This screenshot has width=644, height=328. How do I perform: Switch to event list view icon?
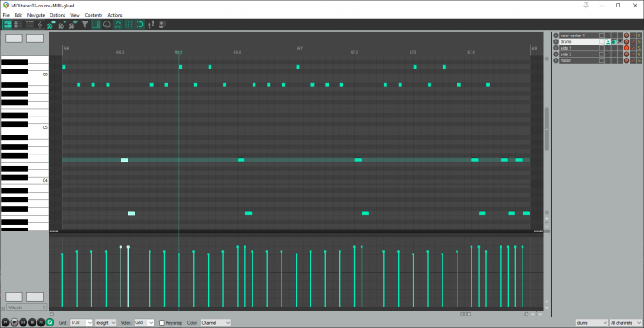(x=29, y=25)
